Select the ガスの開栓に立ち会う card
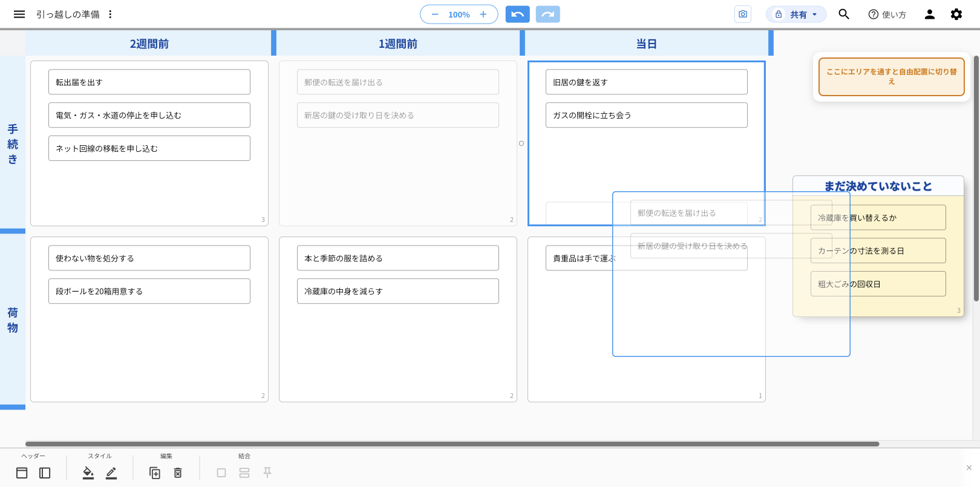Viewport: 980px width, 487px height. [x=647, y=115]
